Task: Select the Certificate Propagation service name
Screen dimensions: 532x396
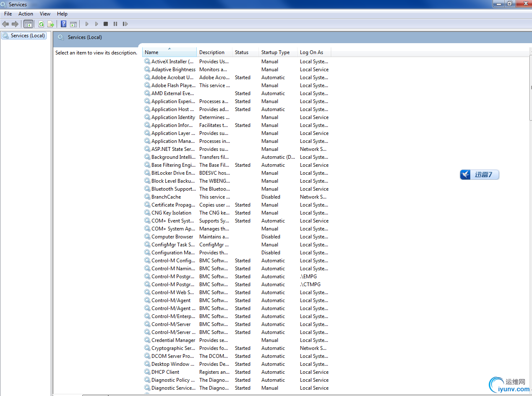Action: click(x=173, y=204)
